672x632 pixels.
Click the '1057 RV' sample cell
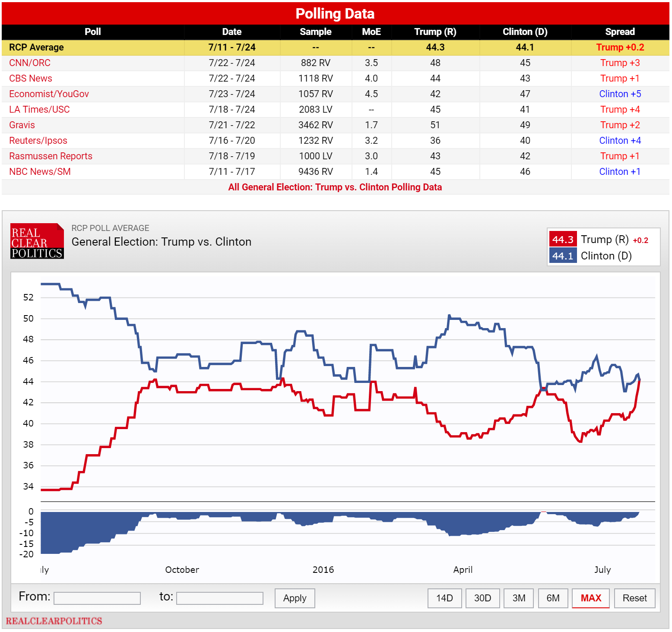(x=316, y=94)
